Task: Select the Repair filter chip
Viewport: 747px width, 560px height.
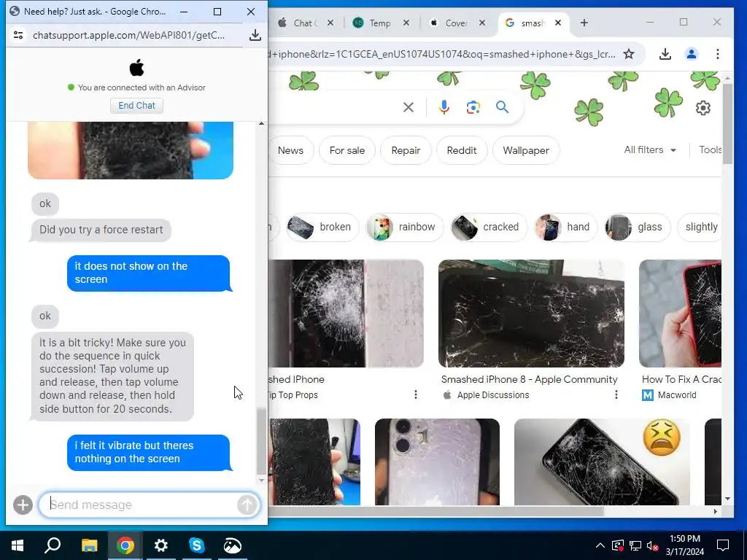Action: pos(406,150)
